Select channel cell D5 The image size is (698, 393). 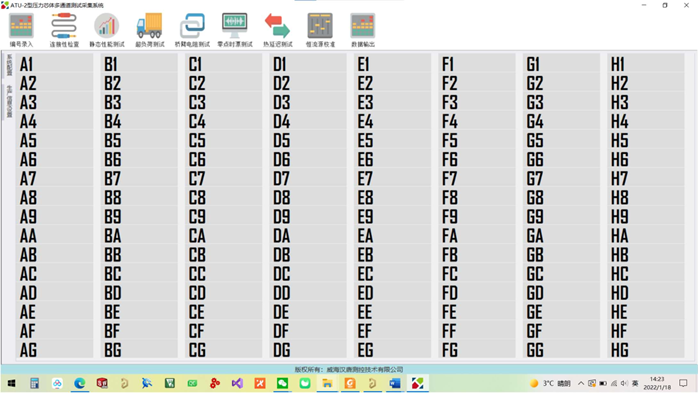pos(308,141)
